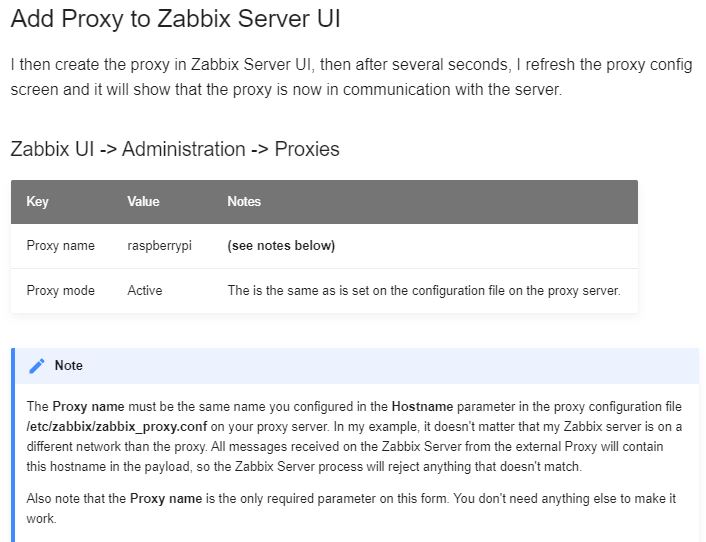Click the bold "(see notes below)" text
Screen dimensions: 706x542
point(281,246)
